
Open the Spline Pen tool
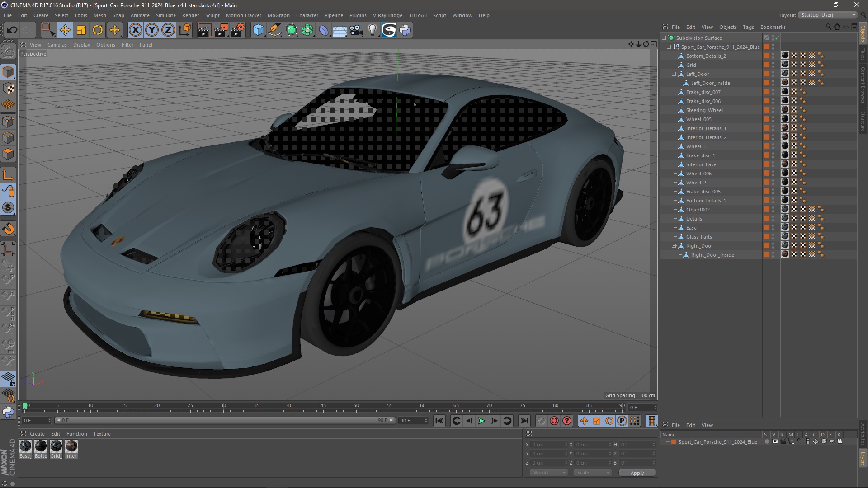[x=274, y=30]
